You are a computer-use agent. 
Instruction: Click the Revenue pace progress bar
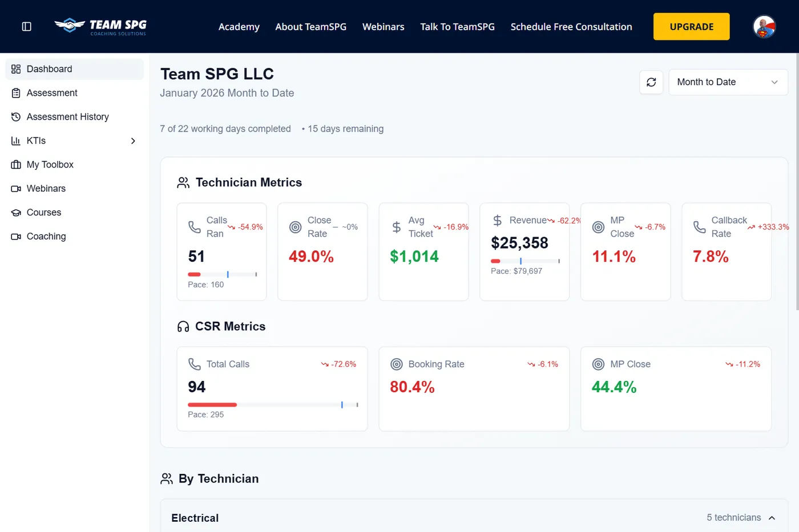point(526,261)
